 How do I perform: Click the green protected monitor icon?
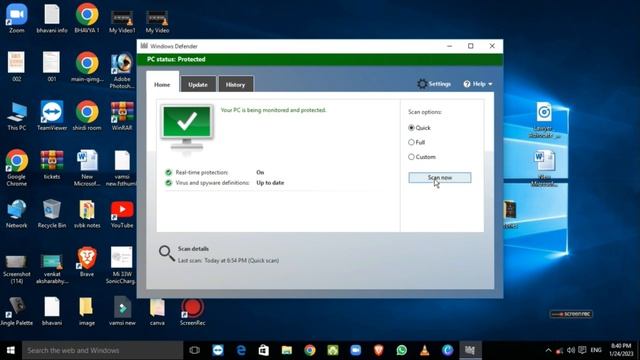click(187, 127)
